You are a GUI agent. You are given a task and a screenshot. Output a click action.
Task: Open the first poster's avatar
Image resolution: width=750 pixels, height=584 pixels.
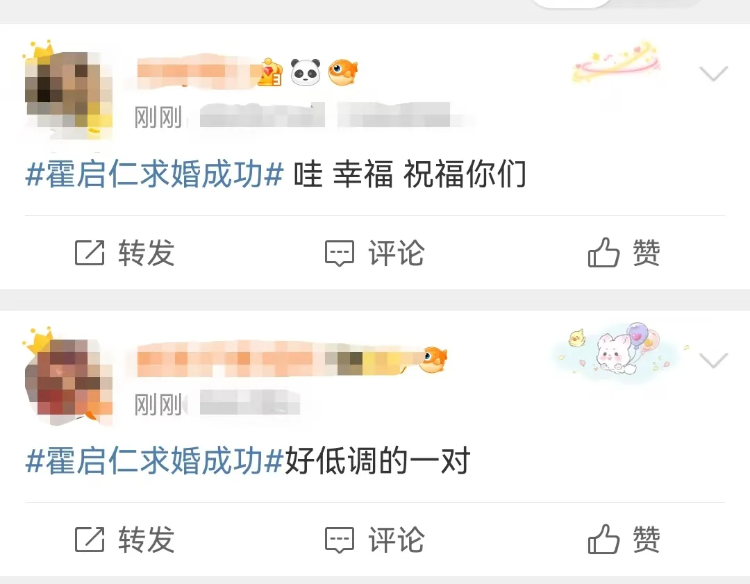[x=68, y=90]
